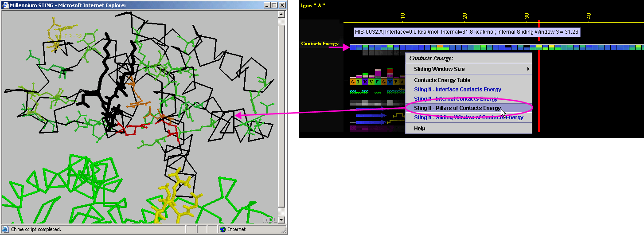This screenshot has height=239, width=644.
Task: Click residue K in the sequence row
Action: 365,82
